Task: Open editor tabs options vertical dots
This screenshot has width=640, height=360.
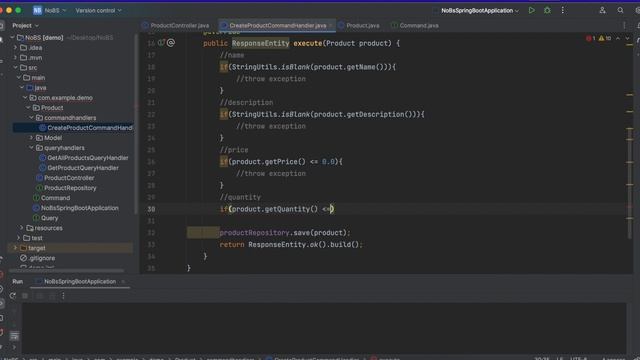Action: 624,25
